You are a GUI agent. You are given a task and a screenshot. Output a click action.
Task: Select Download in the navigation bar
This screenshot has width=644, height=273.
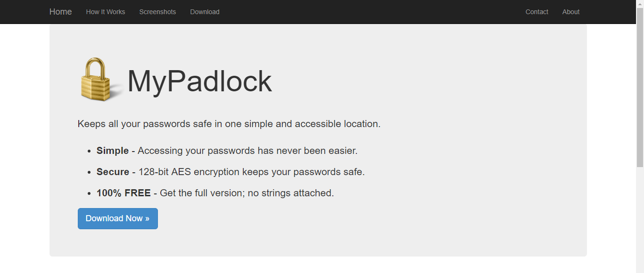pos(205,12)
